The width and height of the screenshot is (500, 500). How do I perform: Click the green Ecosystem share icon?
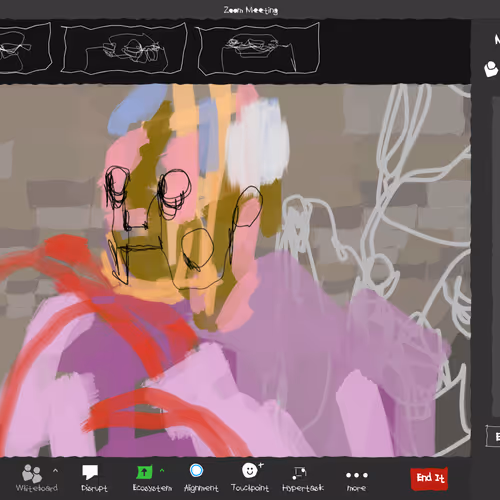[x=144, y=472]
